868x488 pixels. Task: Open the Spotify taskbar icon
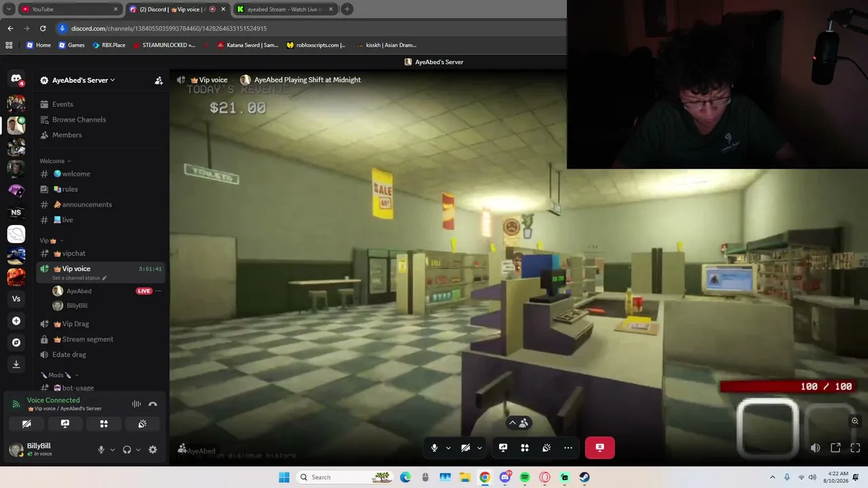(x=525, y=477)
